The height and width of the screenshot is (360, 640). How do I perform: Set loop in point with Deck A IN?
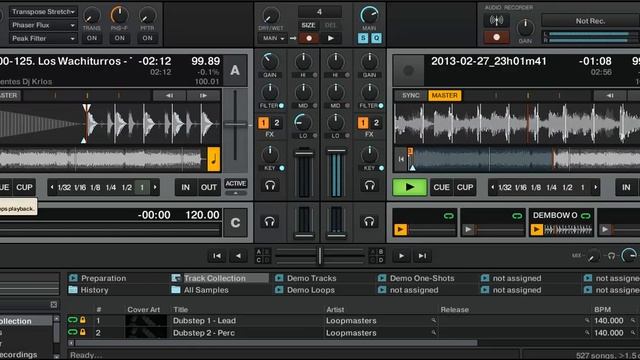click(186, 187)
